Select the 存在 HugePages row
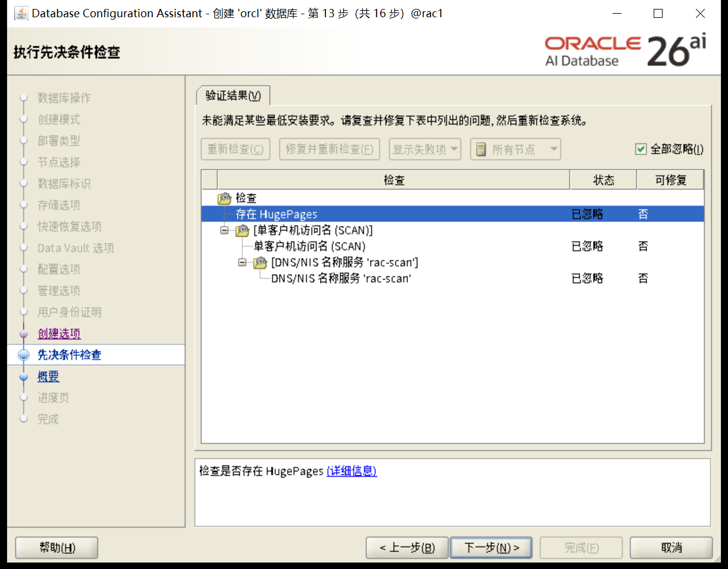 (x=453, y=214)
